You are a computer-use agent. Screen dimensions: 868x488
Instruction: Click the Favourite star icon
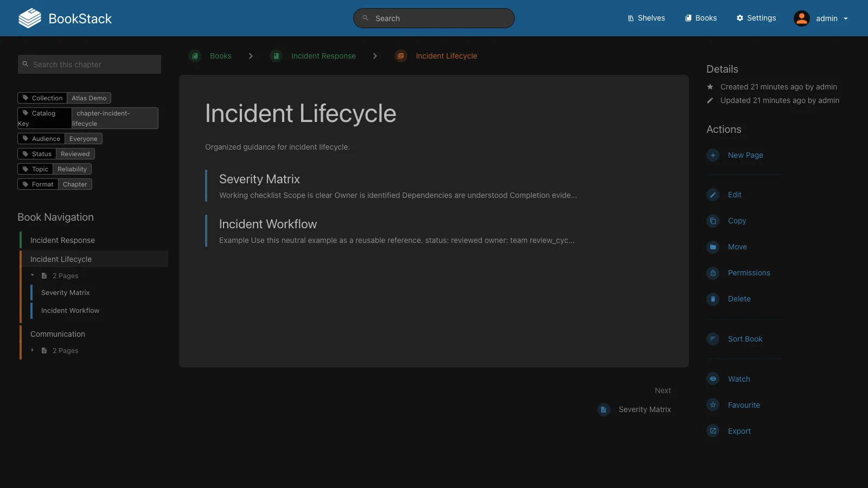(x=713, y=405)
